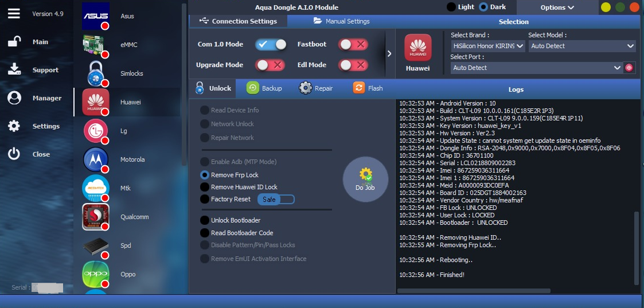Expand the connection settings side arrow
The width and height of the screenshot is (644, 308).
click(389, 53)
